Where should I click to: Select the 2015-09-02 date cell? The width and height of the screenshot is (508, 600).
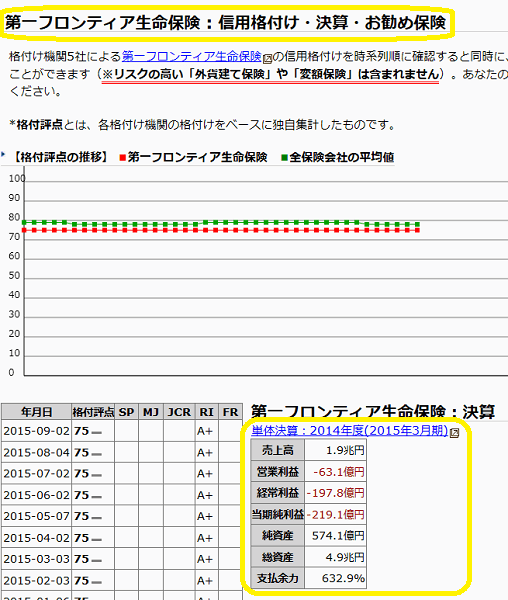(36, 431)
